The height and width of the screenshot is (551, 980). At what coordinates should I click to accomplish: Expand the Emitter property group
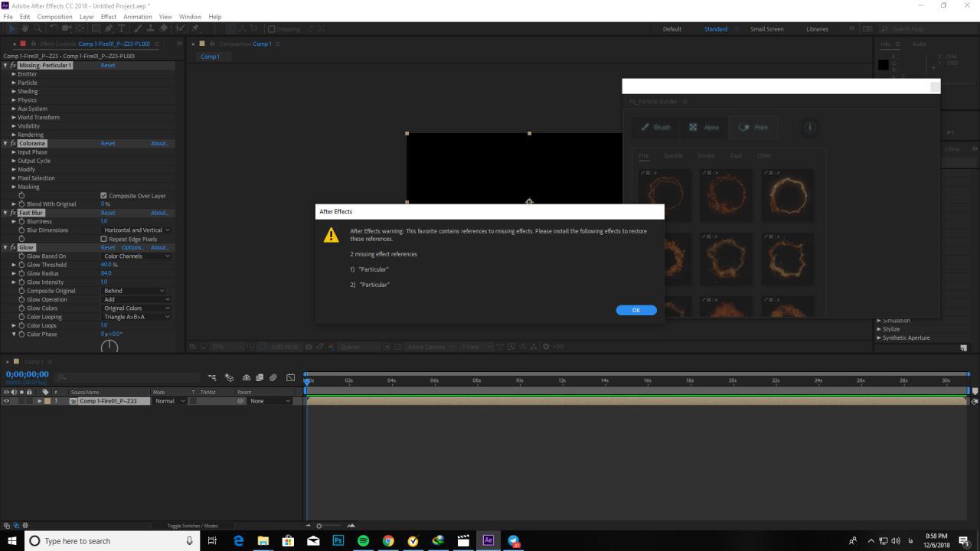pos(14,74)
